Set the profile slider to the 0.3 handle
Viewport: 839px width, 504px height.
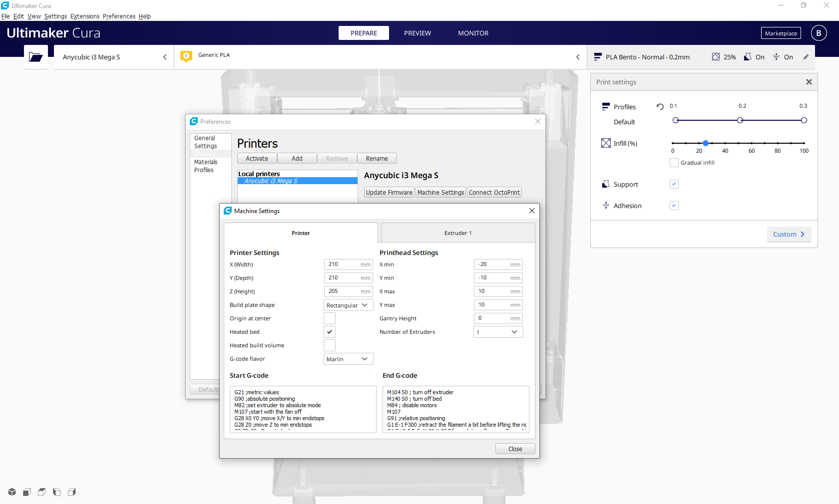[x=804, y=120]
